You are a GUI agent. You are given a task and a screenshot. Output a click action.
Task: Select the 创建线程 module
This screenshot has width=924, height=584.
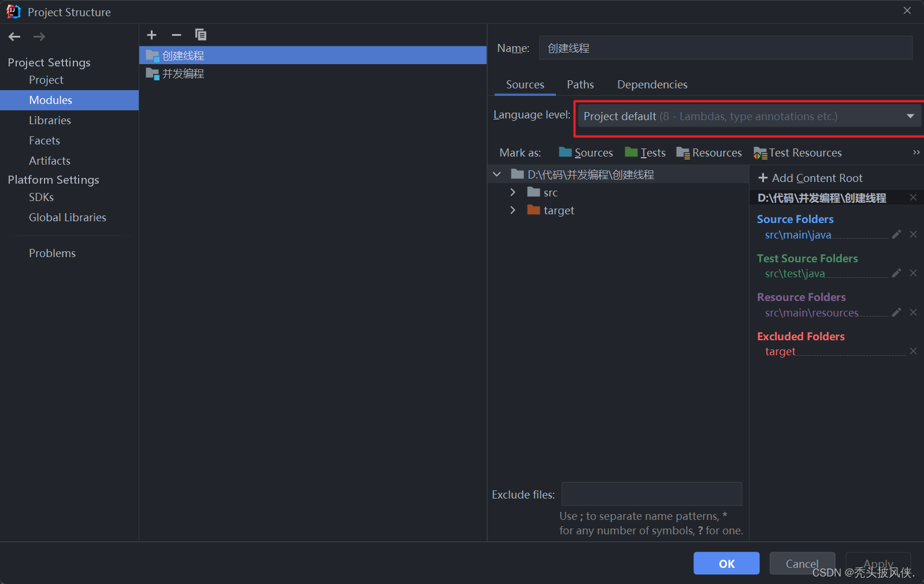pos(313,55)
